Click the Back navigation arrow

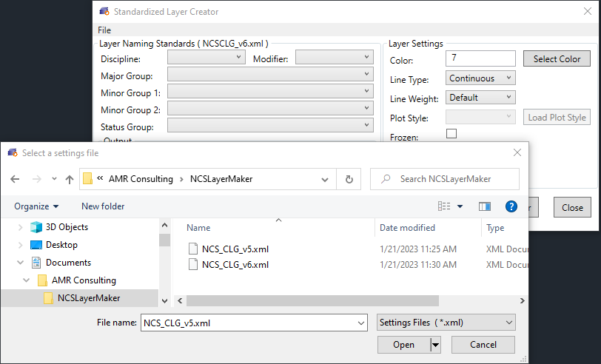pyautogui.click(x=14, y=179)
